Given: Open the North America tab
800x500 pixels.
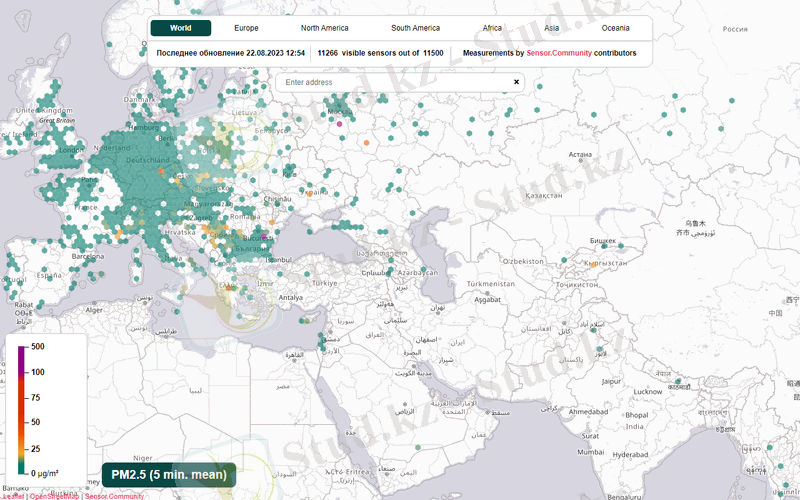Looking at the screenshot, I should click(x=324, y=28).
